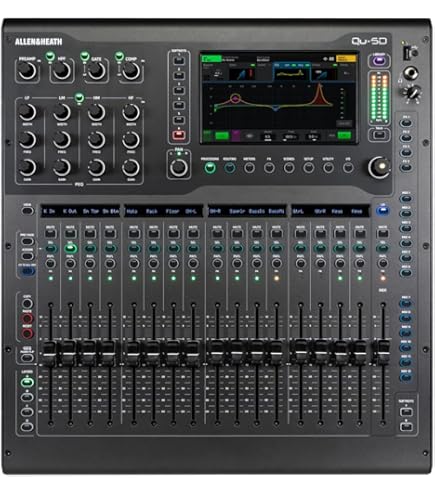Open the FX screen key
Screen dimensions: 435x495
click(x=269, y=168)
